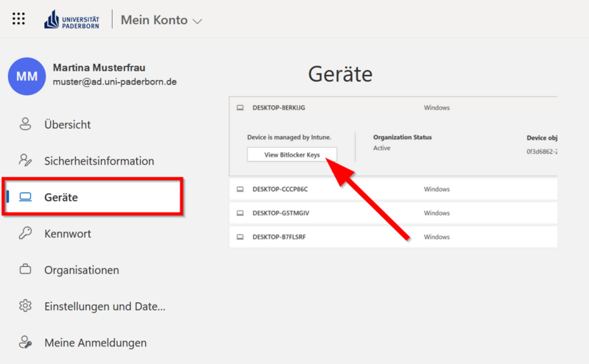Click the settings gear icon in sidebar
The width and height of the screenshot is (589, 364).
26,306
